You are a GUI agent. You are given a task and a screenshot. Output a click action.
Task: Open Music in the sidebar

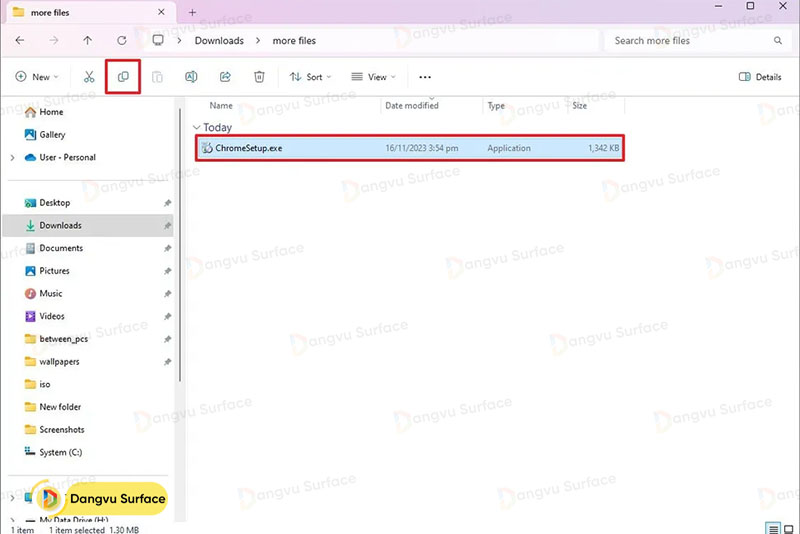(x=51, y=293)
